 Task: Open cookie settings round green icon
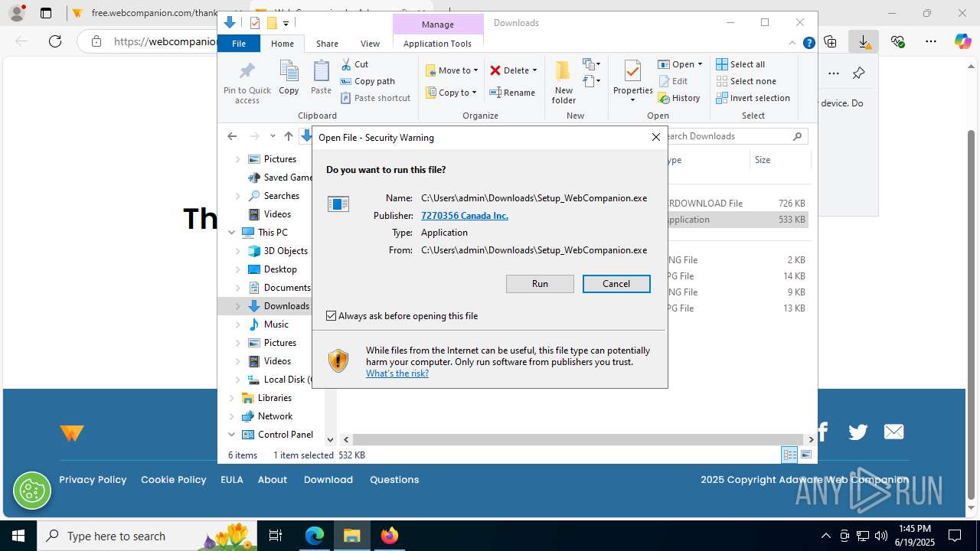point(32,491)
